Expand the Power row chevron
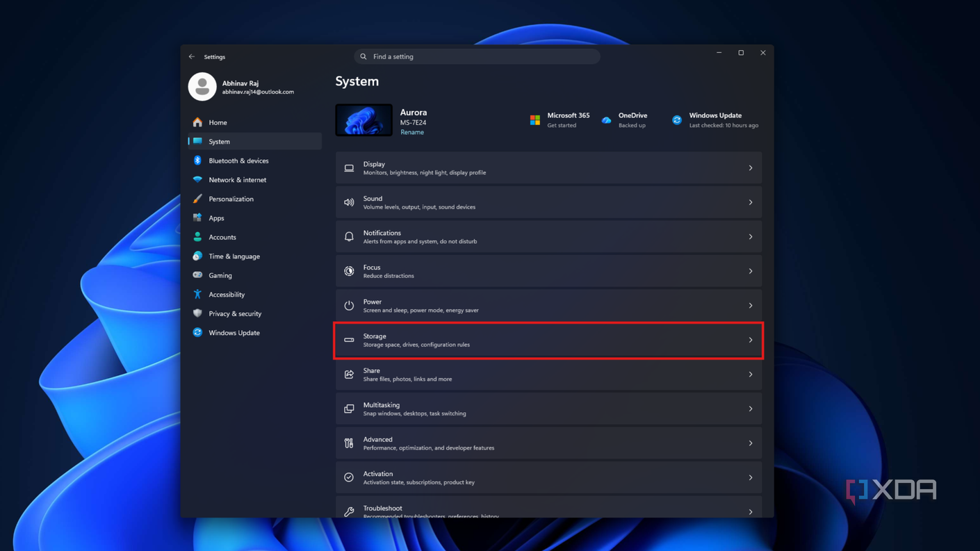 751,306
